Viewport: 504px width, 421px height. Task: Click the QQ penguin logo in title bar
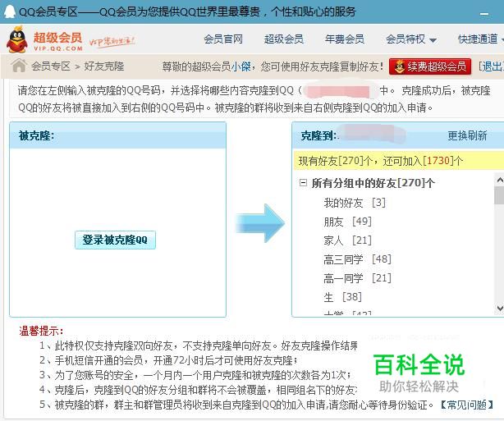click(10, 11)
